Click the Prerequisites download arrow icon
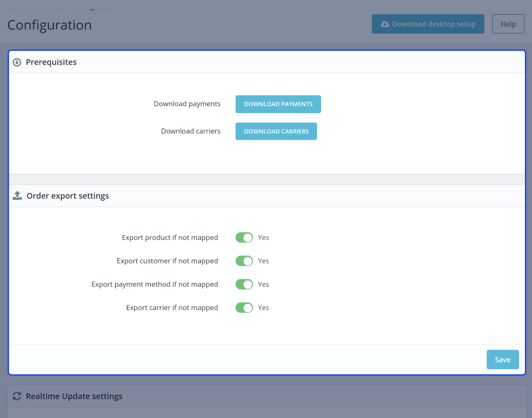The height and width of the screenshot is (418, 532). [17, 62]
